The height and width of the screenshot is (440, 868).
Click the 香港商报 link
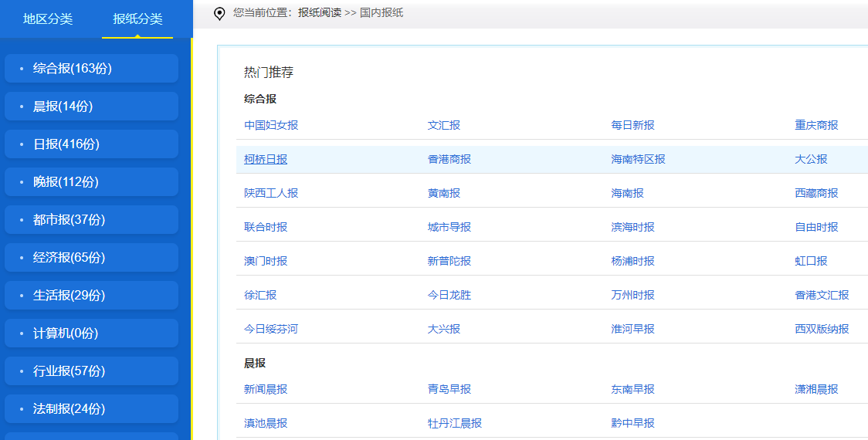449,159
